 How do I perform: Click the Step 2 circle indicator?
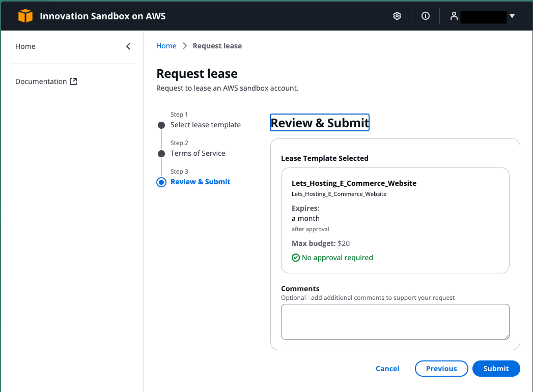point(161,154)
